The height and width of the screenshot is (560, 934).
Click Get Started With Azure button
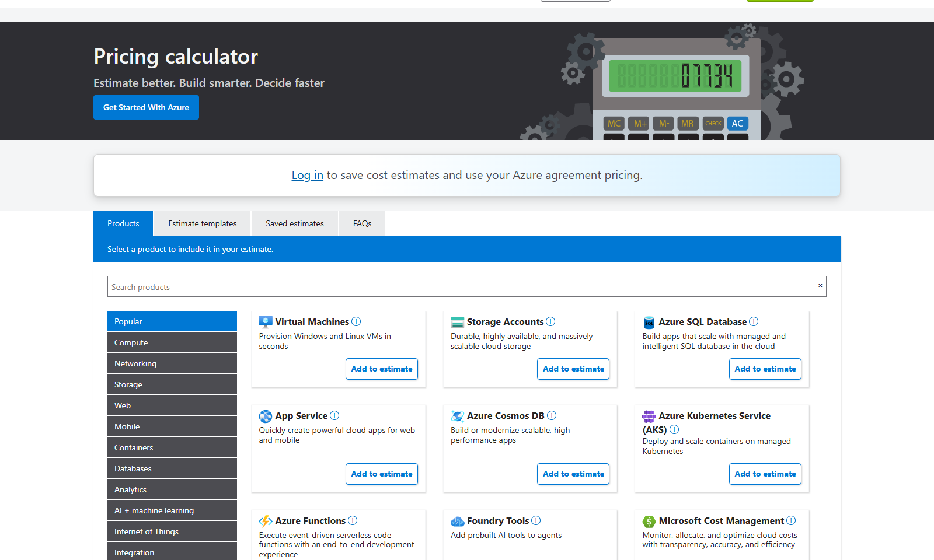[x=146, y=107]
